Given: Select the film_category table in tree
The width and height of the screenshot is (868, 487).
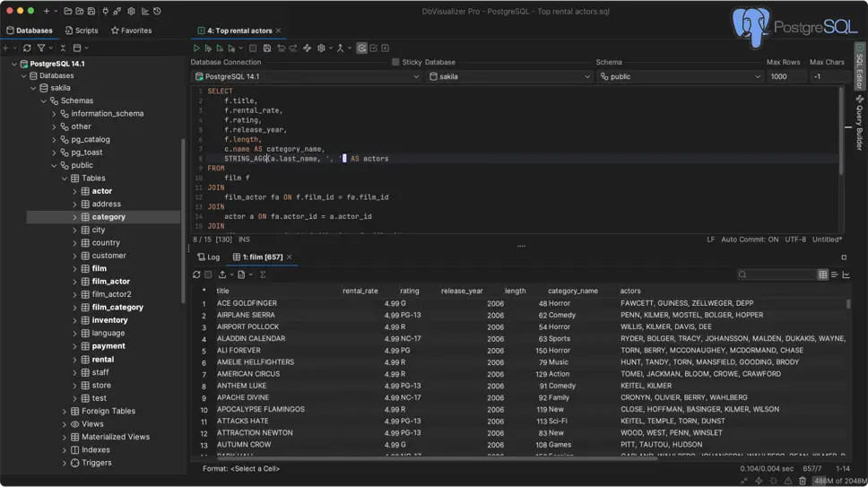Looking at the screenshot, I should coord(117,308).
